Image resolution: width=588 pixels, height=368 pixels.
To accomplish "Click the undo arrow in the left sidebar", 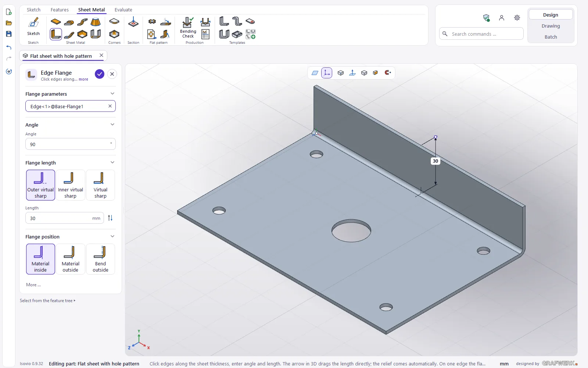I will (x=9, y=47).
